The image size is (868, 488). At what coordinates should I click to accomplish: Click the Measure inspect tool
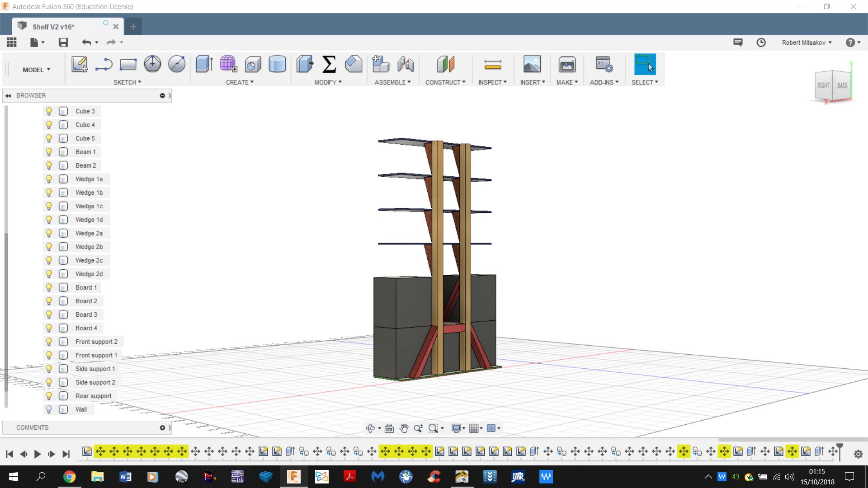pos(493,64)
